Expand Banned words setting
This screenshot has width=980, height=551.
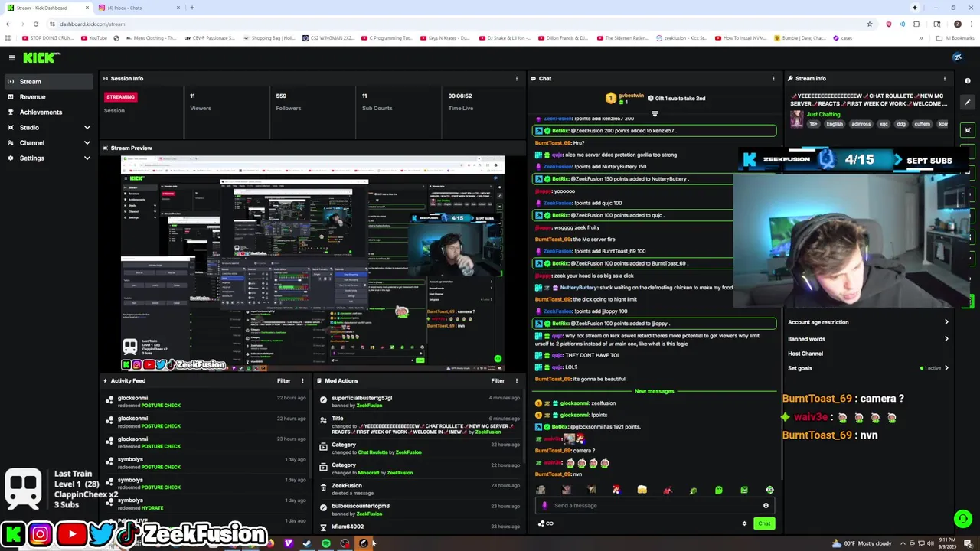coord(868,338)
